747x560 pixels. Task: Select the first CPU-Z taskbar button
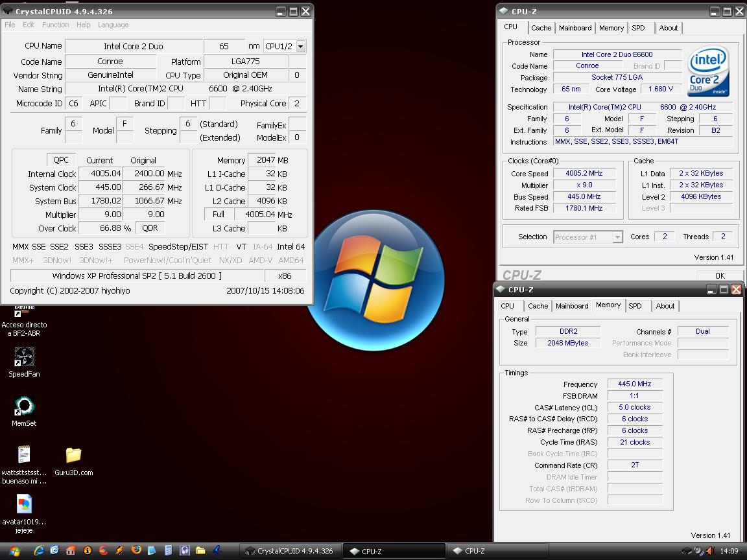click(394, 551)
